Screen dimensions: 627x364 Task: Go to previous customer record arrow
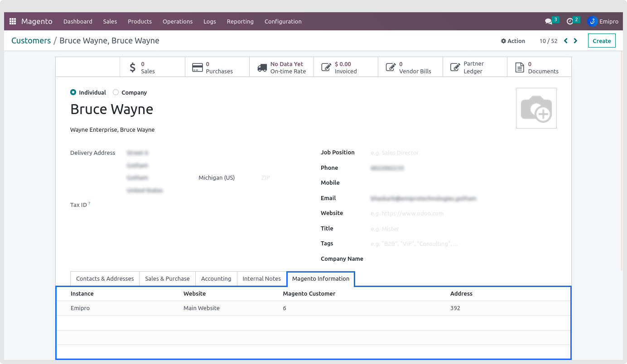point(565,41)
